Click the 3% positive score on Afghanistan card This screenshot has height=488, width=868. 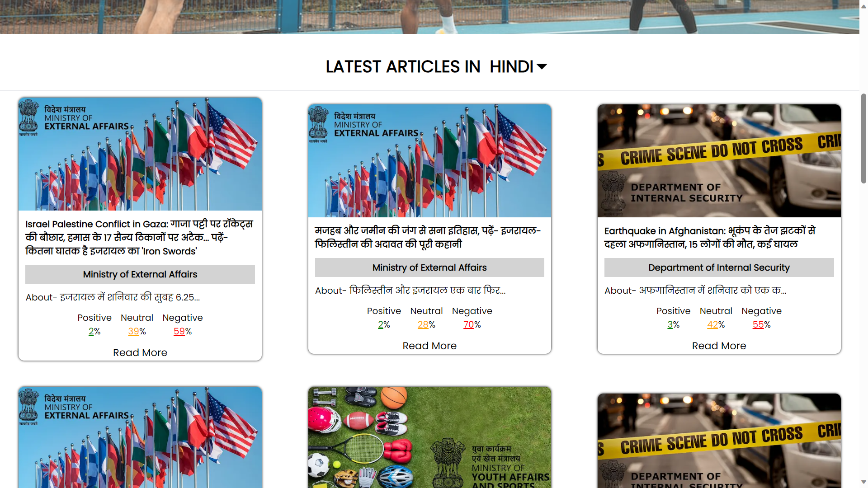click(x=670, y=324)
